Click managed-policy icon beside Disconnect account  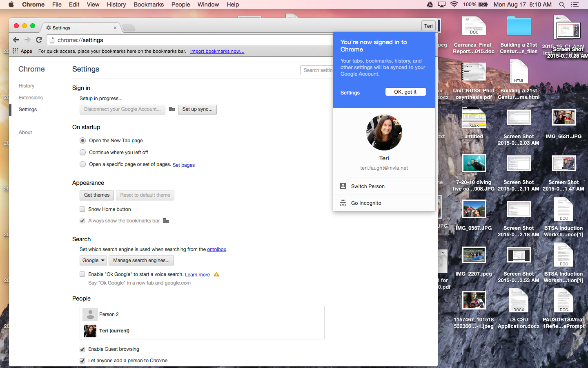172,109
